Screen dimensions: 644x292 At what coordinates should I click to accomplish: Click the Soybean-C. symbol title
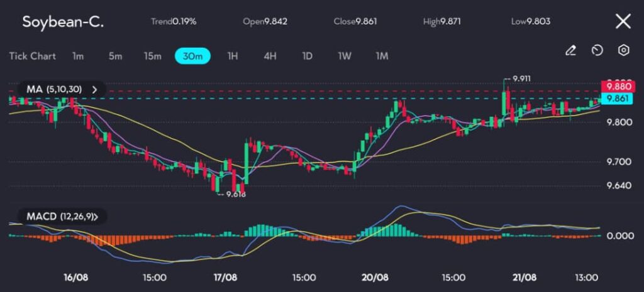coord(63,22)
